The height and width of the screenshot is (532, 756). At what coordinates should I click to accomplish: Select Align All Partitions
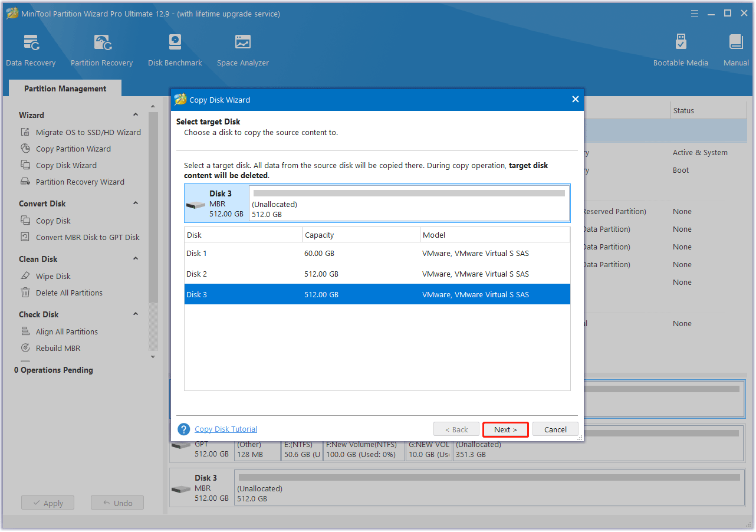point(67,331)
